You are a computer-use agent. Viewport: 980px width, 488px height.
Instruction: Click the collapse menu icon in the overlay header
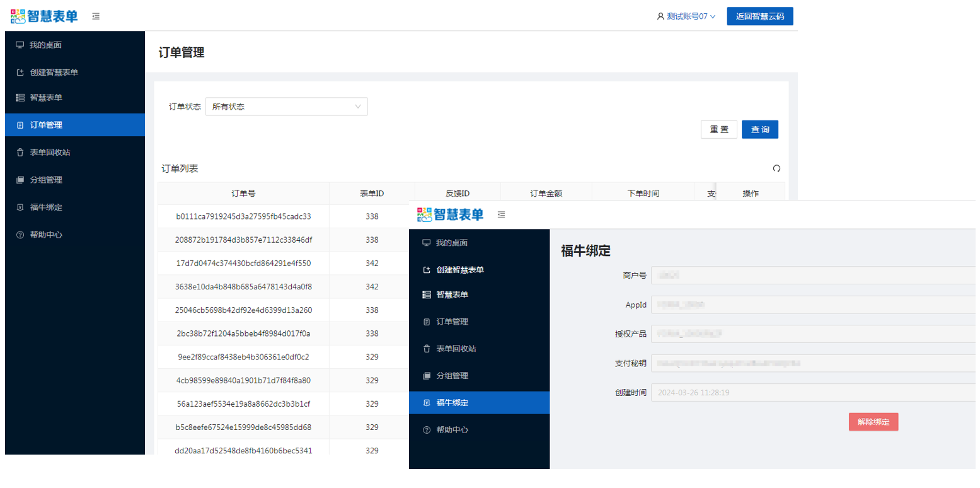click(502, 215)
